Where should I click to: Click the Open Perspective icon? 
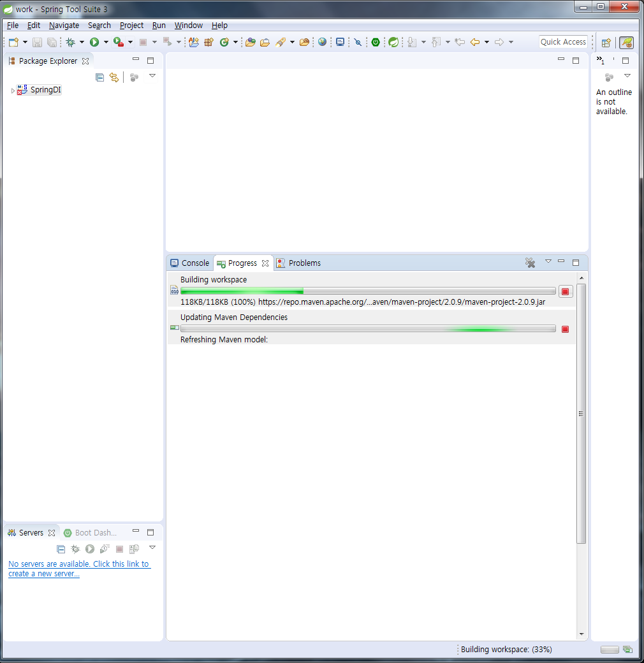[x=606, y=42]
